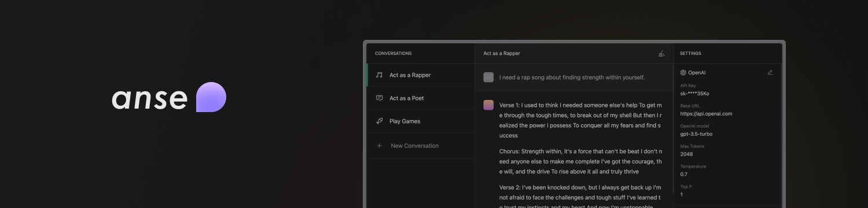Click the Max Tokens label
The height and width of the screenshot is (208, 868).
[692, 146]
